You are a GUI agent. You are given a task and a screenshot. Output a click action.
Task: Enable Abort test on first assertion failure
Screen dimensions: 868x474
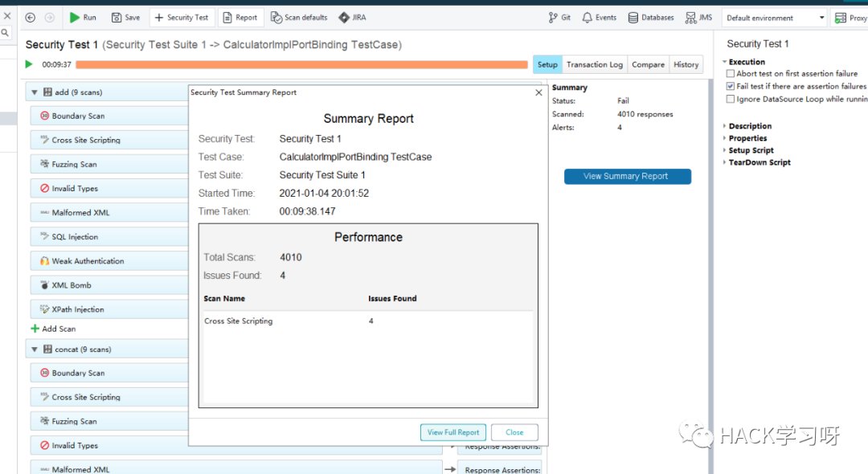[730, 74]
